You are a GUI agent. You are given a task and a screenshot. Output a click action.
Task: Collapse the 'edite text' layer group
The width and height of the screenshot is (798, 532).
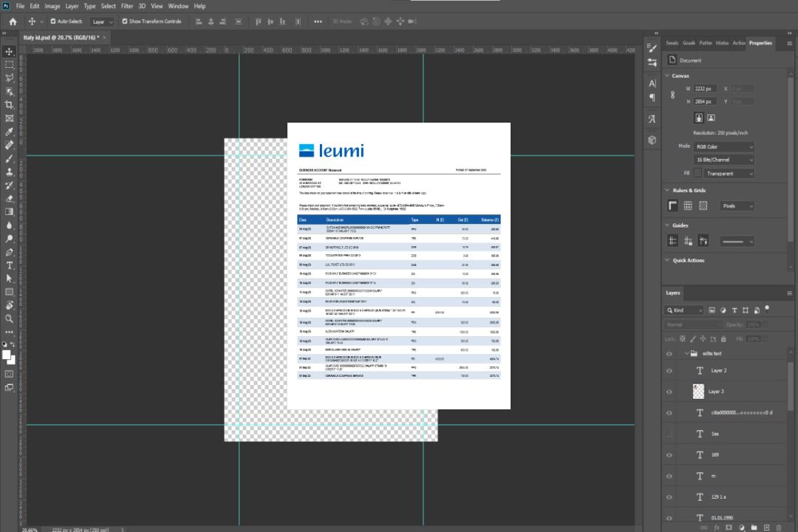click(686, 353)
